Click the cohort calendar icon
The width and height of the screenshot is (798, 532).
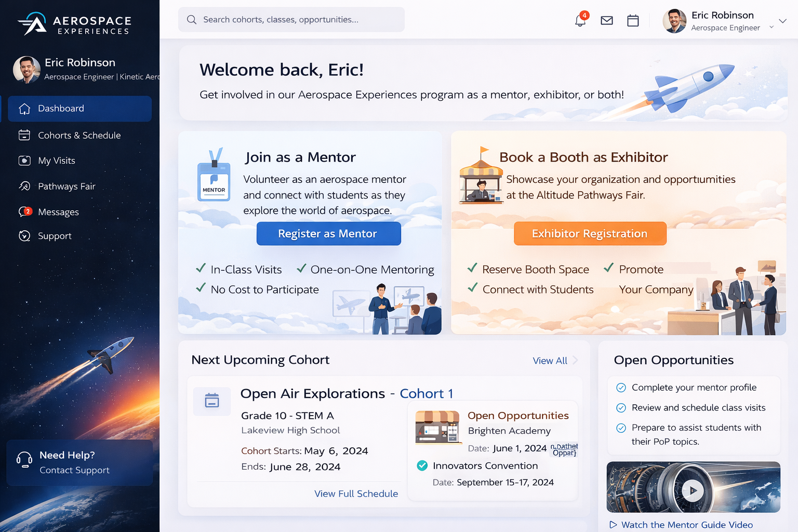point(212,401)
